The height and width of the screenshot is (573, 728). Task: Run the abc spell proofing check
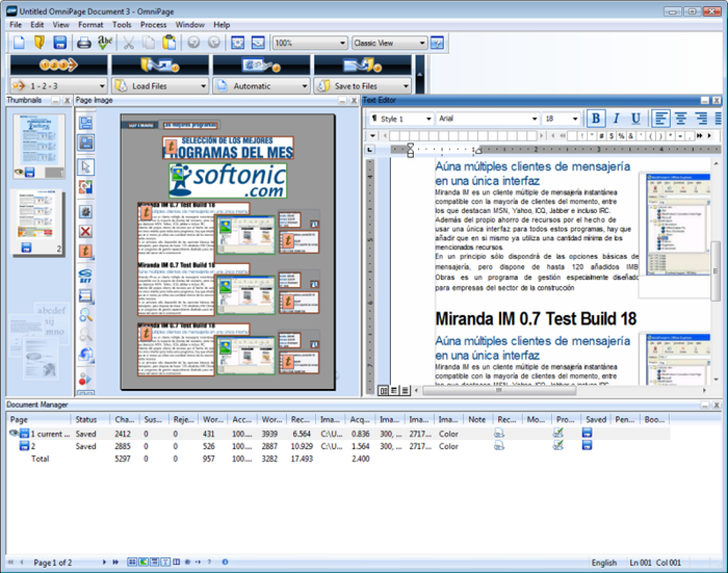point(105,43)
